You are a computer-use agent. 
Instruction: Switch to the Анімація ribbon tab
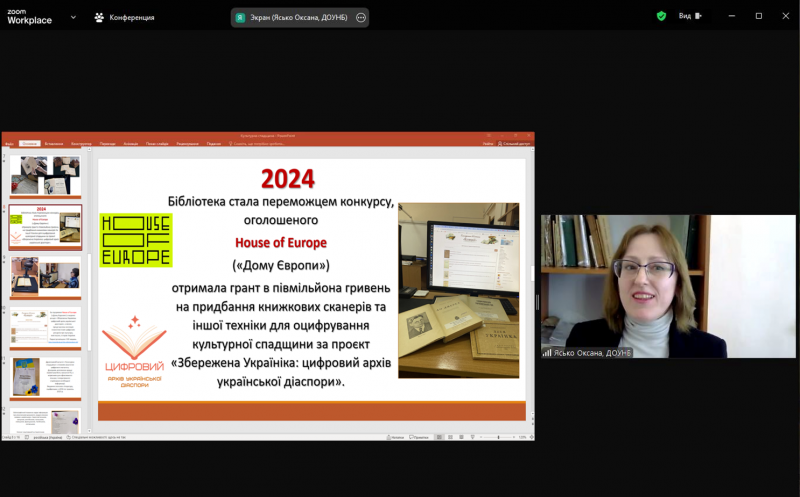coord(131,144)
